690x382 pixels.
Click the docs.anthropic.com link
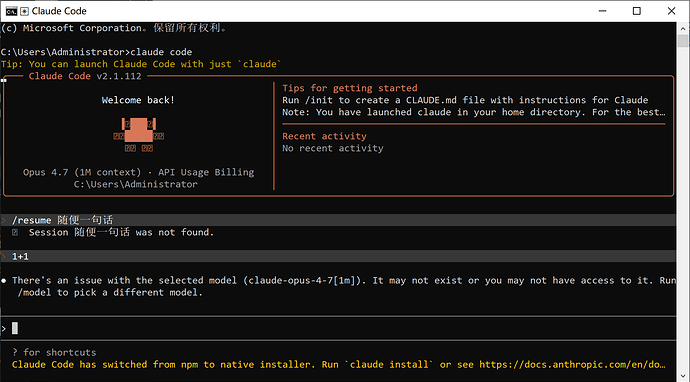coord(572,364)
